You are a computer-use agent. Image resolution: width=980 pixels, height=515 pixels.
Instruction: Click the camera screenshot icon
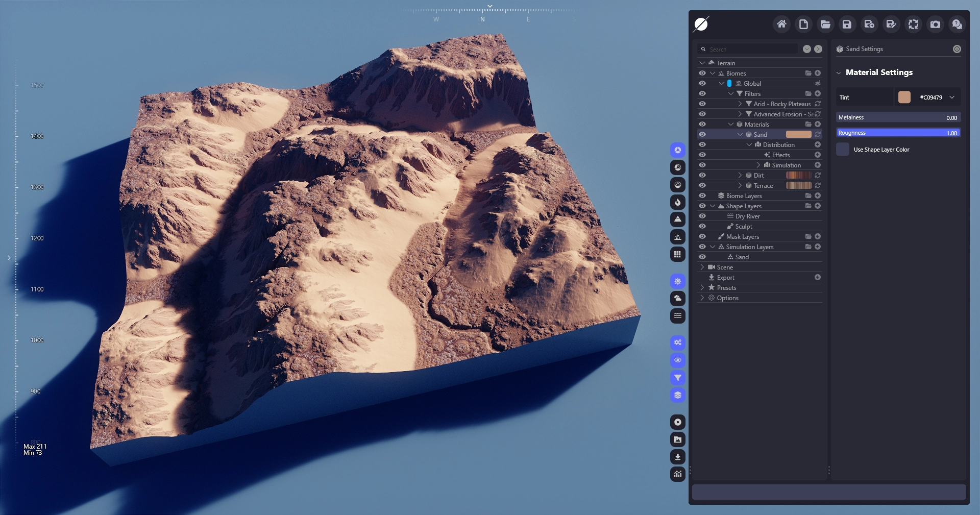(x=935, y=24)
